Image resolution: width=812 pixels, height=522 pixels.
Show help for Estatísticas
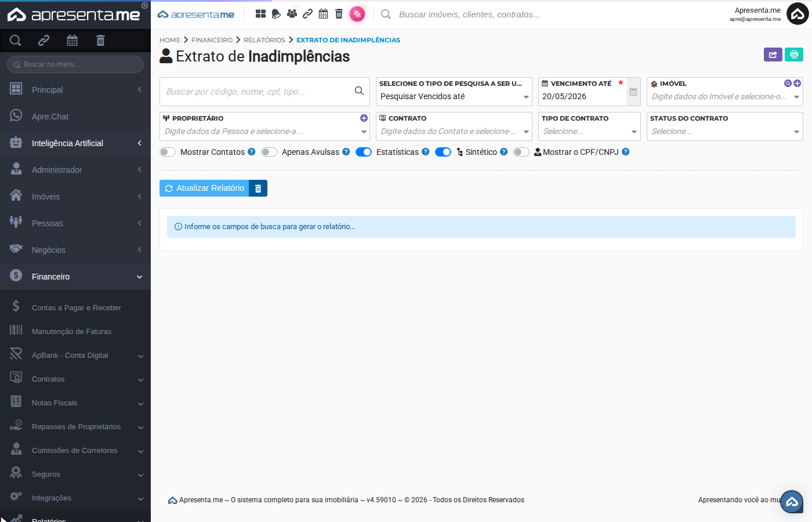coord(425,152)
